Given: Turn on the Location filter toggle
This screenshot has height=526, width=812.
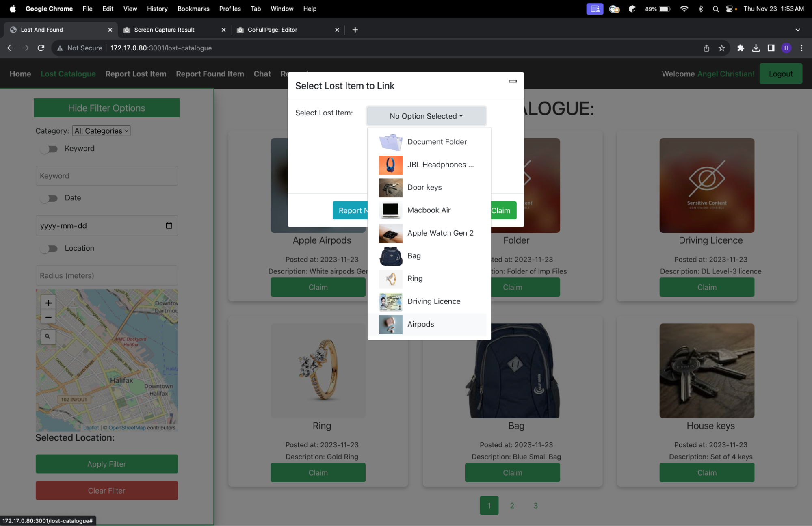Looking at the screenshot, I should pyautogui.click(x=50, y=249).
